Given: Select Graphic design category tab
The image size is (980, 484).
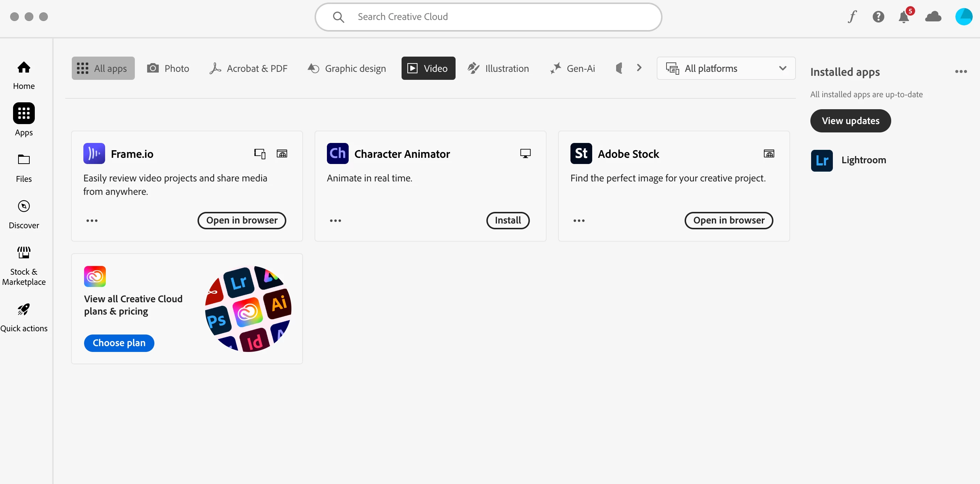Looking at the screenshot, I should pos(346,68).
